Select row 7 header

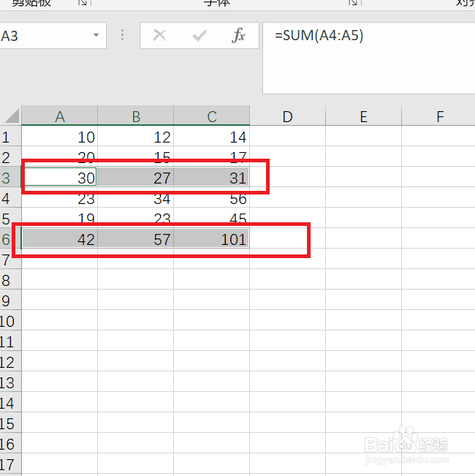point(10,259)
